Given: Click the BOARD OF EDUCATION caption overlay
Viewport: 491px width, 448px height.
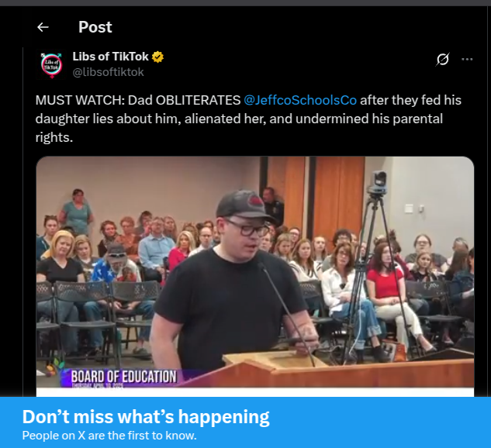Looking at the screenshot, I should point(123,377).
